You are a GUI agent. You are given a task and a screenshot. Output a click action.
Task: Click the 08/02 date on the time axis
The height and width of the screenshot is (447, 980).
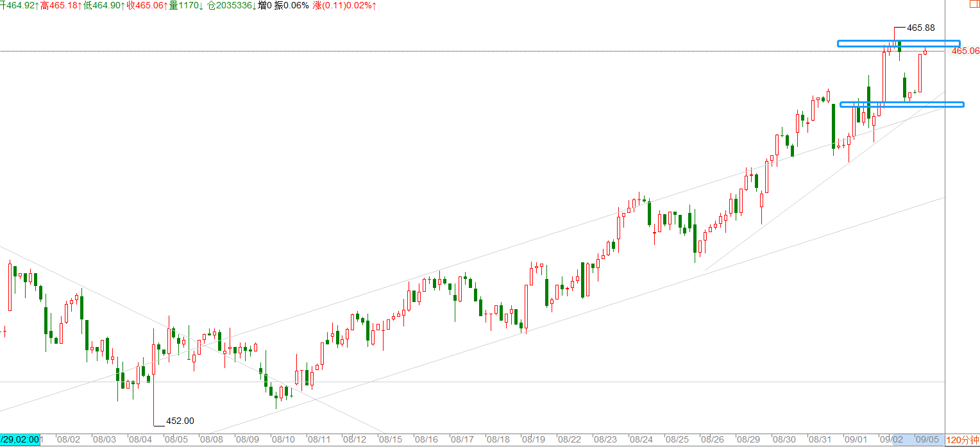pyautogui.click(x=69, y=440)
